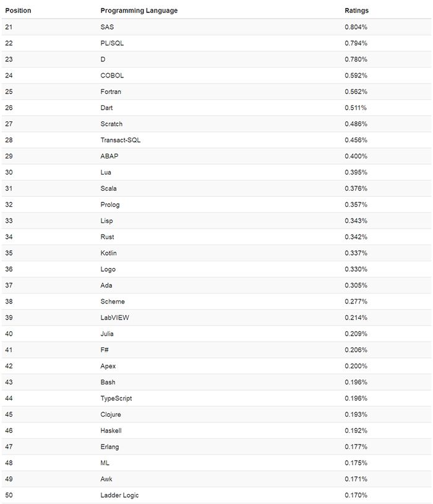Click on the PL/SQL entry
Screen dimensions: 433x504
pyautogui.click(x=112, y=43)
